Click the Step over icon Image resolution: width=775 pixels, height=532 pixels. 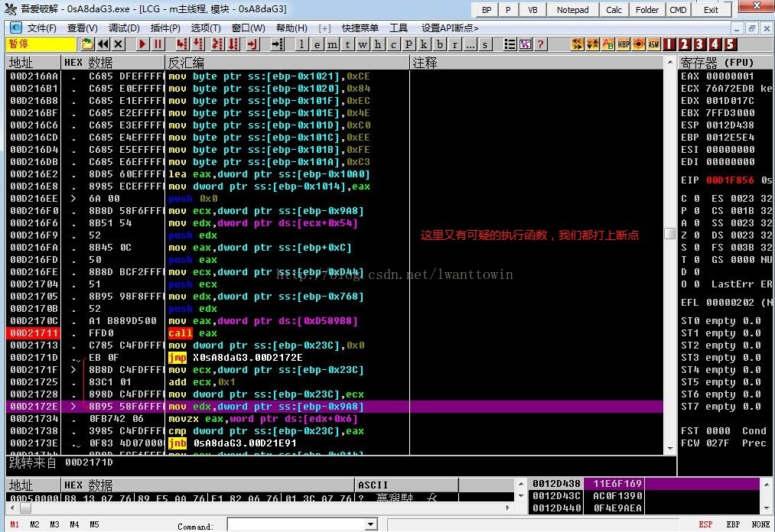pyautogui.click(x=198, y=44)
